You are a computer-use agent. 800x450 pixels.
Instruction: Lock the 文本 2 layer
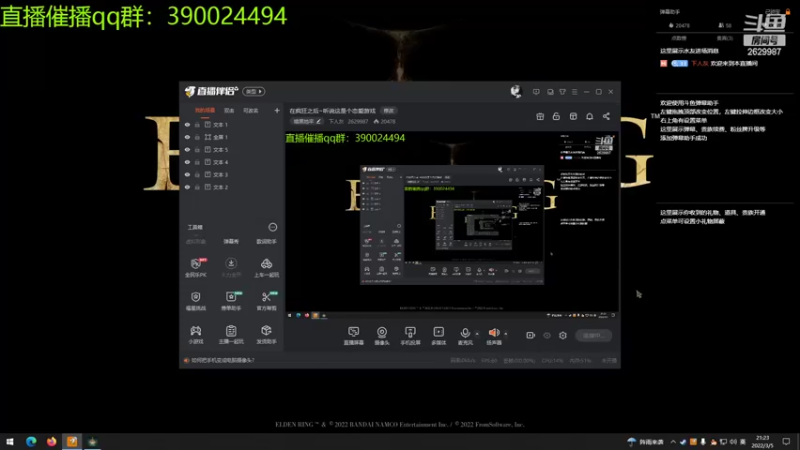click(197, 187)
